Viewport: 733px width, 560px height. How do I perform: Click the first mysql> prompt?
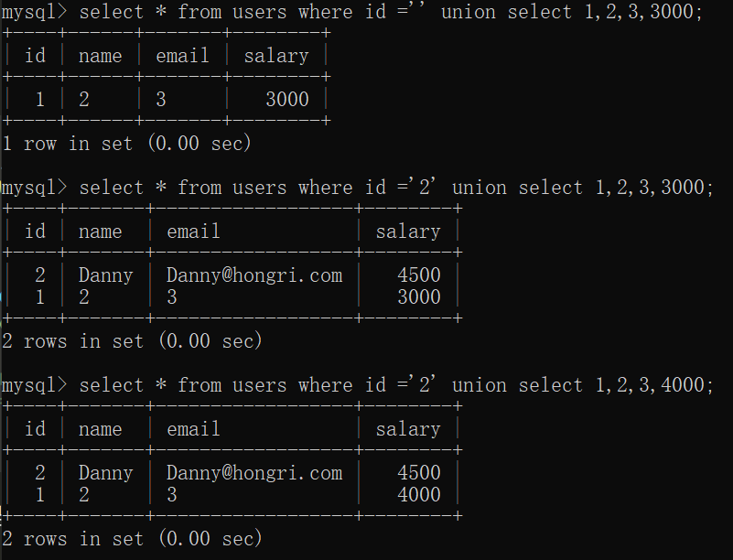[35, 12]
